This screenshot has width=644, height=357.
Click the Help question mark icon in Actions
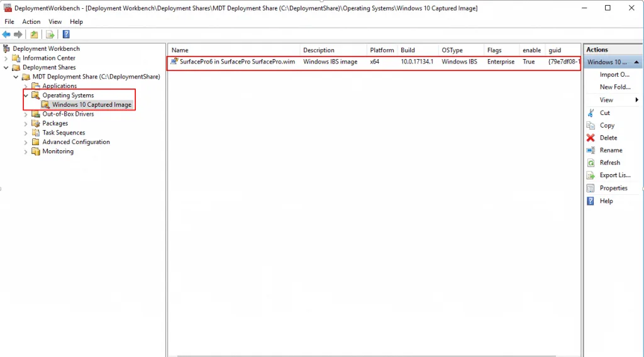[591, 201]
